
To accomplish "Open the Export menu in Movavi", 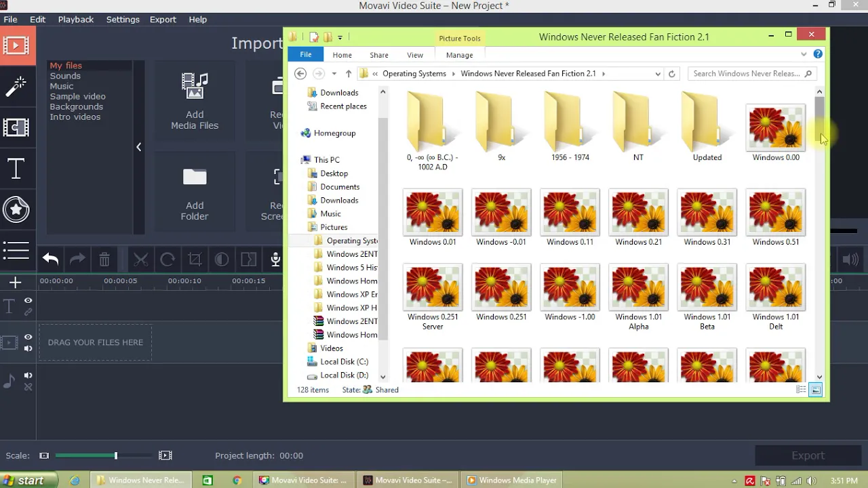I will [x=163, y=20].
